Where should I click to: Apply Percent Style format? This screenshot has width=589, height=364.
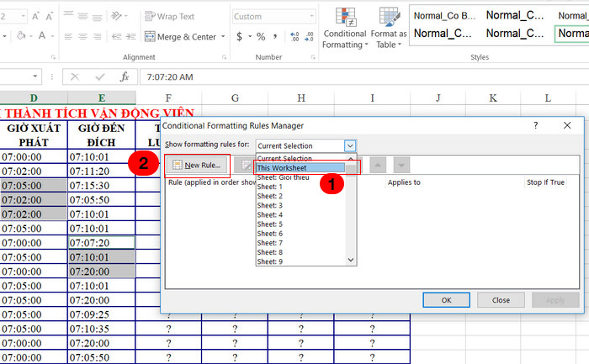point(261,36)
